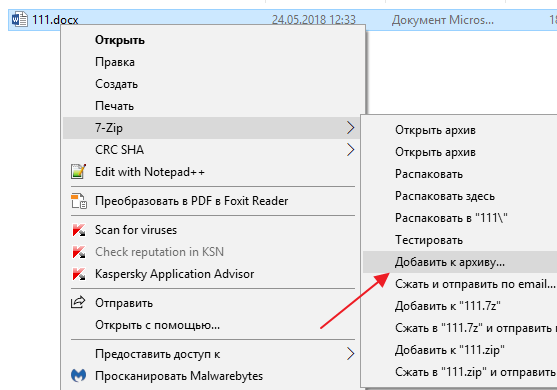The width and height of the screenshot is (557, 390).
Task: Expand the 7-Zip submenu arrow
Action: 350,128
